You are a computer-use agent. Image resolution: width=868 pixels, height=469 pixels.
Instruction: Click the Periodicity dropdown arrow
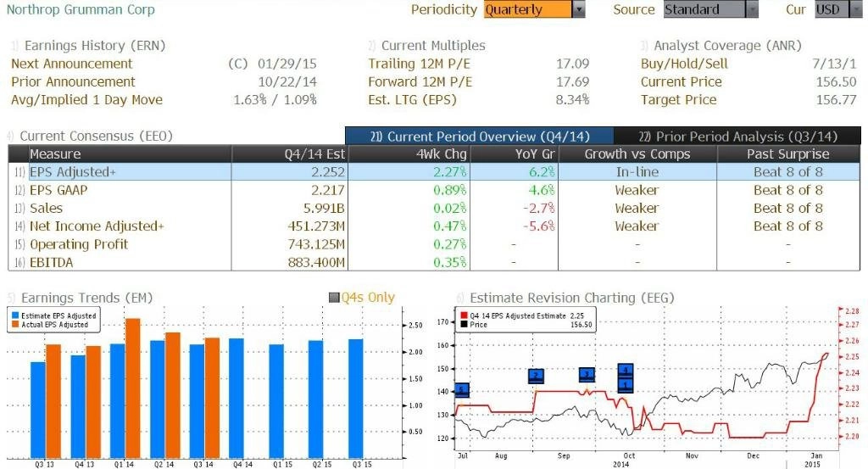tap(578, 9)
